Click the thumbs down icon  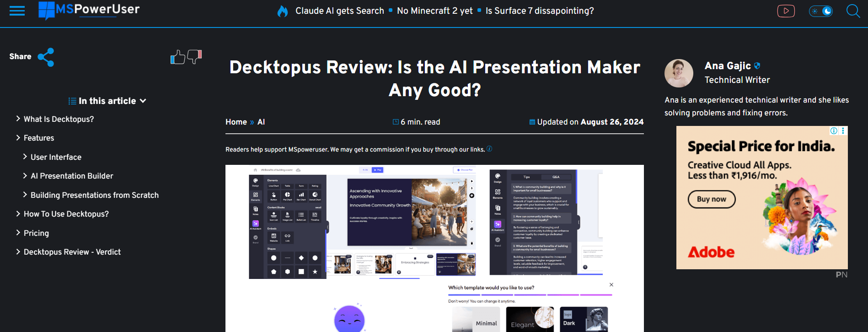[194, 57]
